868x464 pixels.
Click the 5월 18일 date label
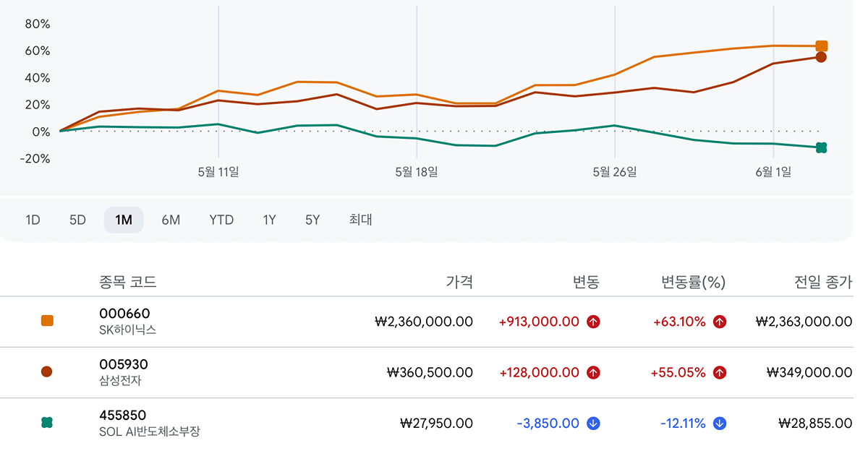point(417,172)
